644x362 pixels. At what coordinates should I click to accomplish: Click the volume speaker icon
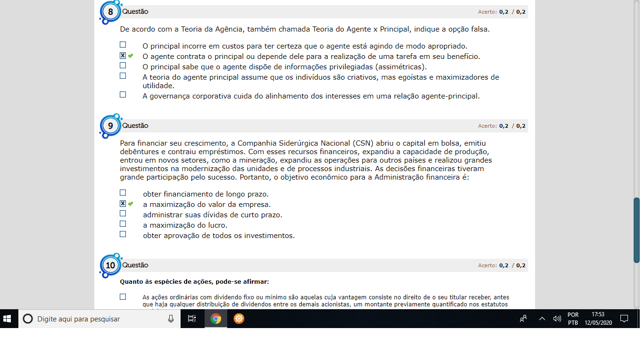click(x=557, y=319)
